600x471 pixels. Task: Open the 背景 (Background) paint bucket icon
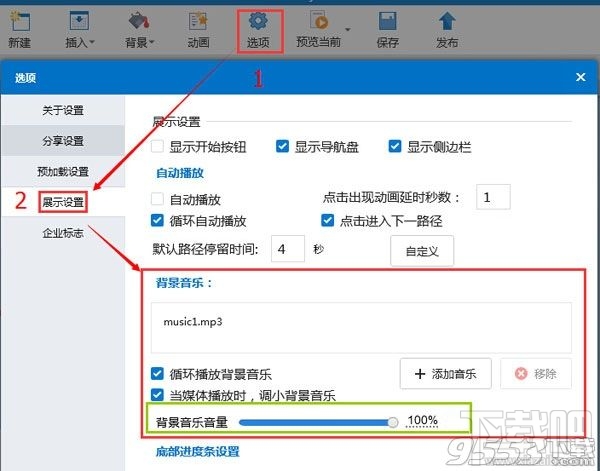(139, 21)
